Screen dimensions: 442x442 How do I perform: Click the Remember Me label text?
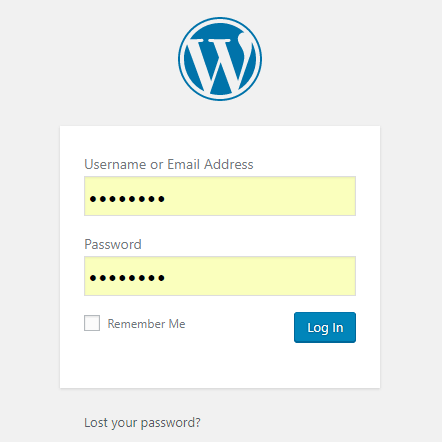point(146,324)
